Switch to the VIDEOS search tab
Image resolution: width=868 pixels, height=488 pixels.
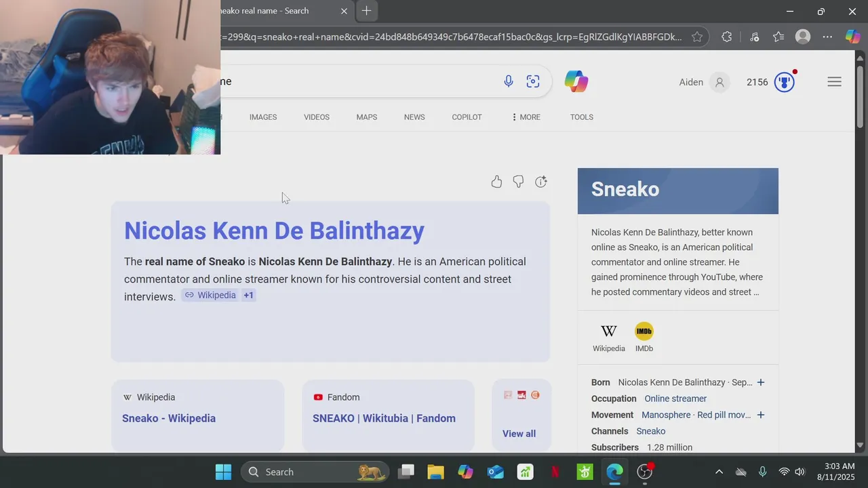pyautogui.click(x=317, y=117)
